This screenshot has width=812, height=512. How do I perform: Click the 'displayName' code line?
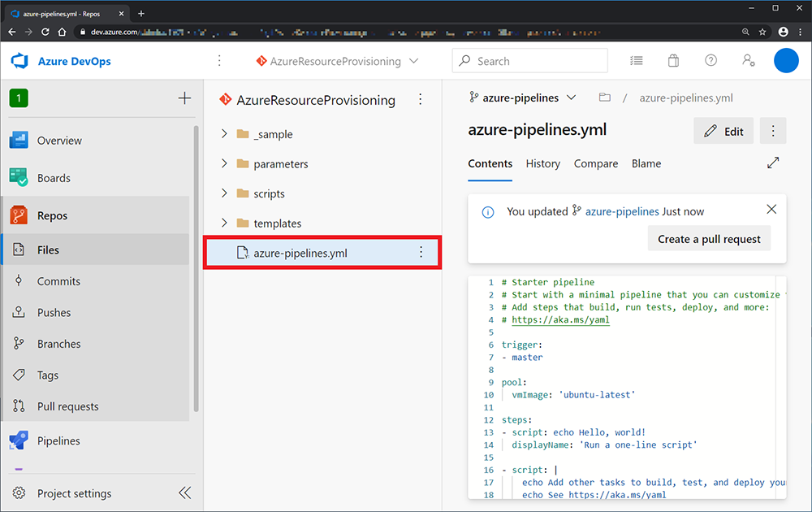pos(604,445)
